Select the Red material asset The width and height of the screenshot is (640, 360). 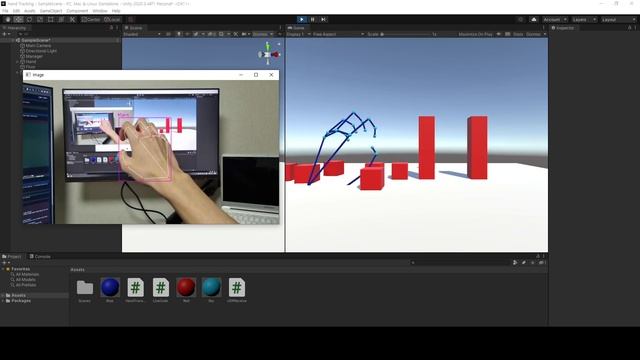pos(186,290)
